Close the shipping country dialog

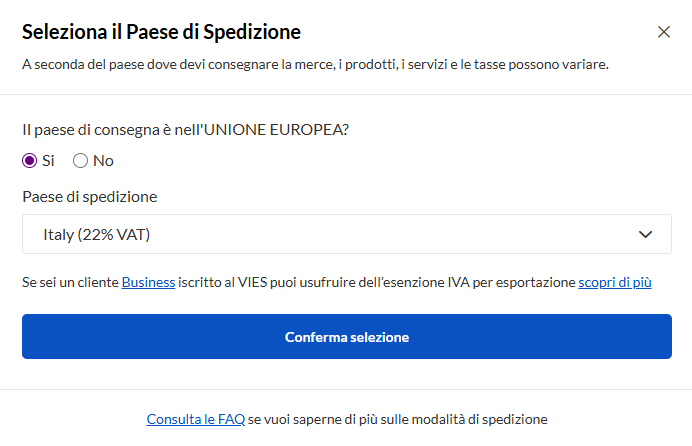coord(664,32)
